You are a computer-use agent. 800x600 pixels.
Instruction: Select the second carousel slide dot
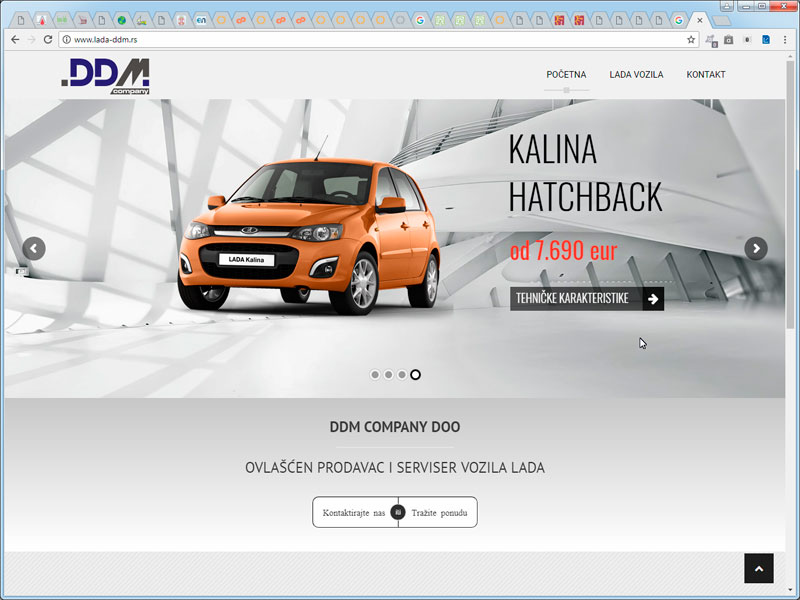388,375
